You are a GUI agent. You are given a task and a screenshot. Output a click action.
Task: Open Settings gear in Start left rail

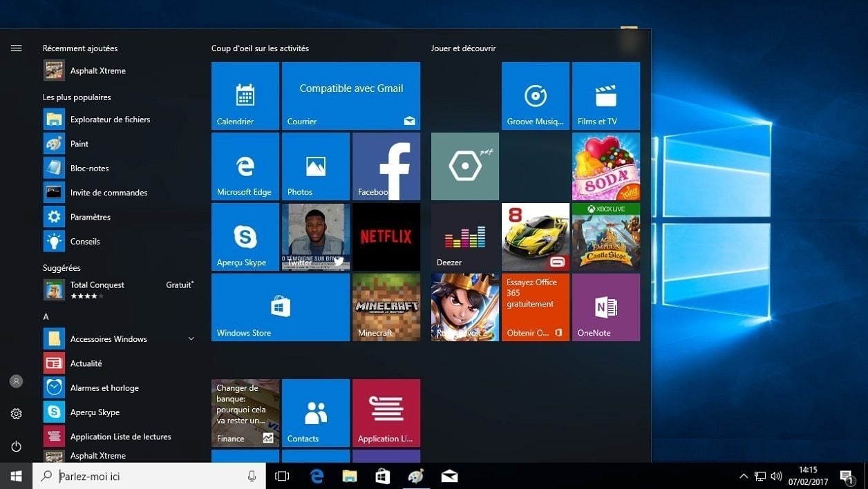click(x=16, y=414)
